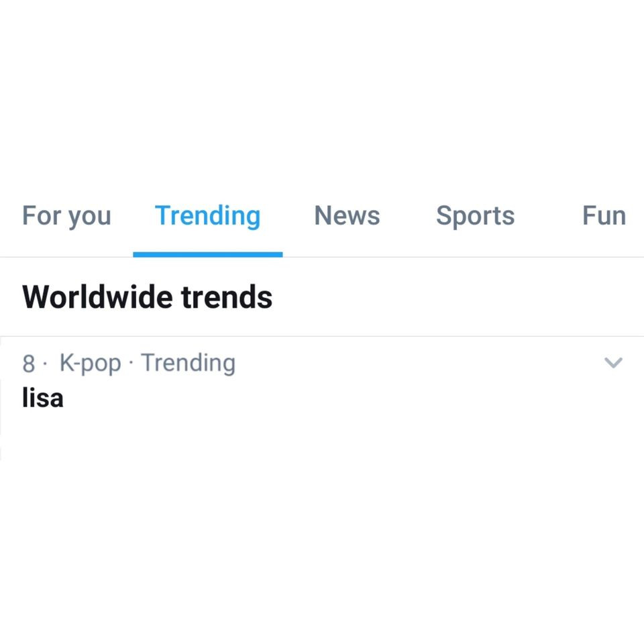Click the blue underline indicator under Trending
The width and height of the screenshot is (644, 644).
tap(207, 254)
